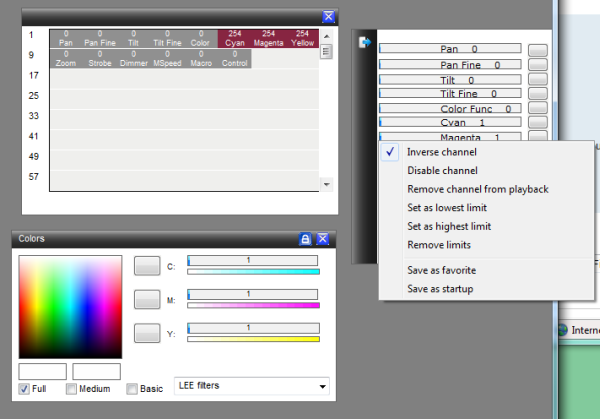Pick a color in the color spectrum
This screenshot has height=419, width=600.
70,307
